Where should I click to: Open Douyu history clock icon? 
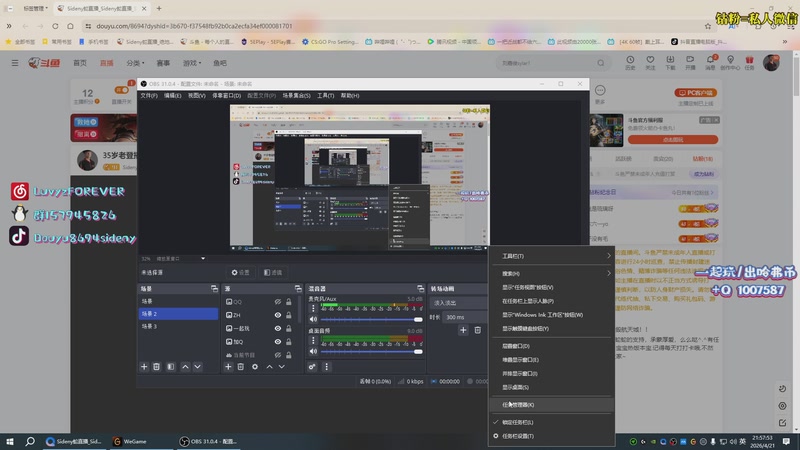[x=630, y=62]
